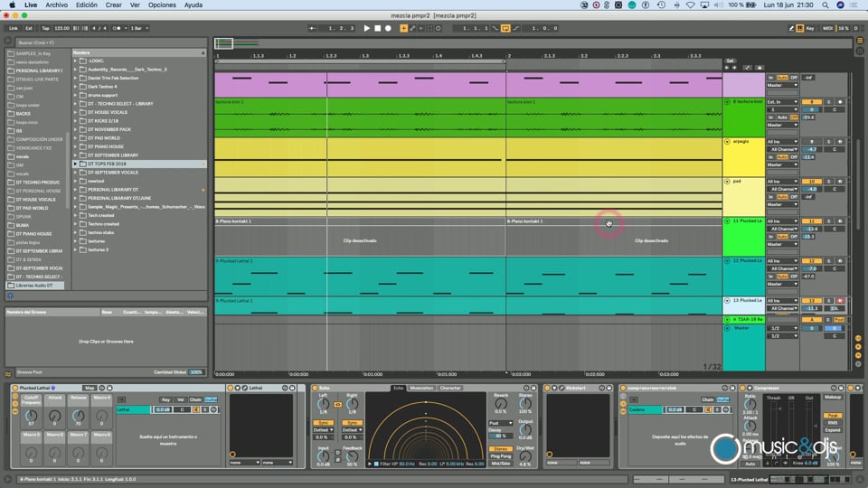The height and width of the screenshot is (488, 868).
Task: Expand the Dark Techno 4 folder
Action: 75,87
